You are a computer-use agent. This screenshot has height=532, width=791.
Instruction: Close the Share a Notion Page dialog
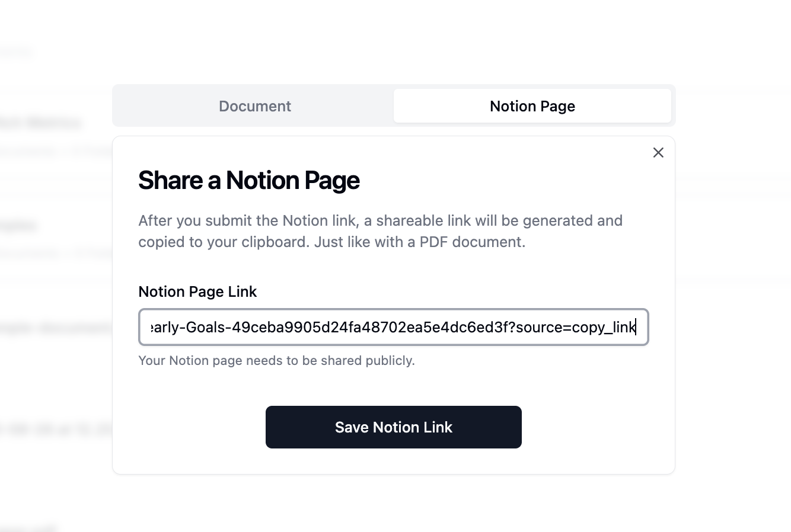658,152
